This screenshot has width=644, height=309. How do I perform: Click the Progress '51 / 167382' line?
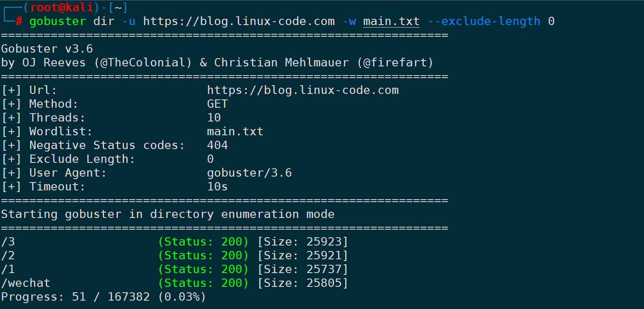104,297
